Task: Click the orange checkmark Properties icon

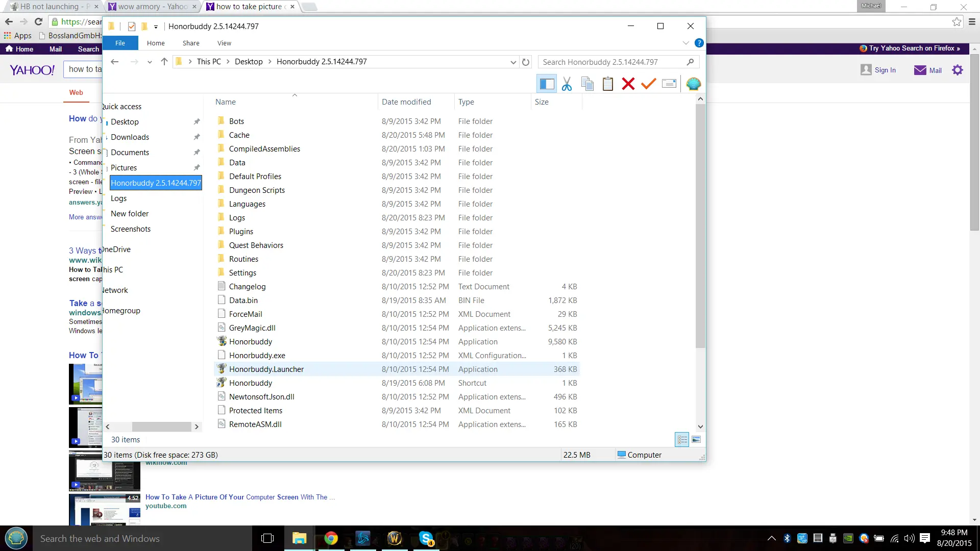Action: (x=648, y=84)
